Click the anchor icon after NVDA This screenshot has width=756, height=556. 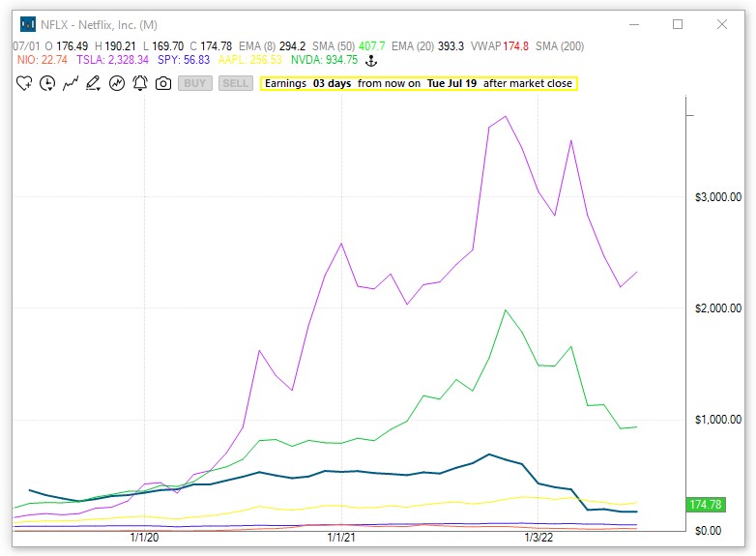[x=369, y=60]
